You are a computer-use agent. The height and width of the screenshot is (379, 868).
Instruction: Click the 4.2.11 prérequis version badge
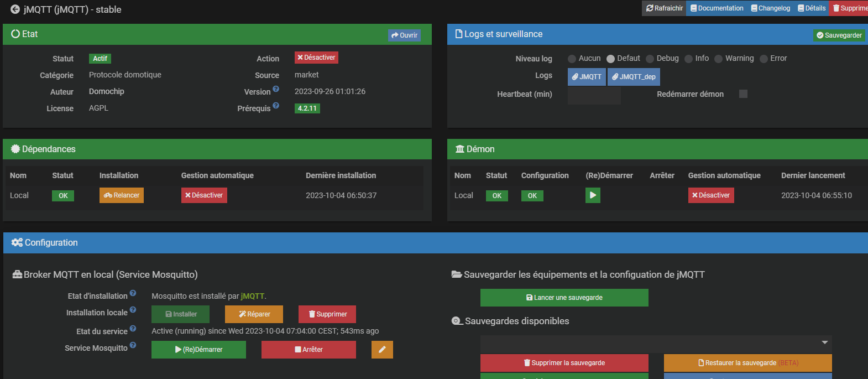pos(307,108)
